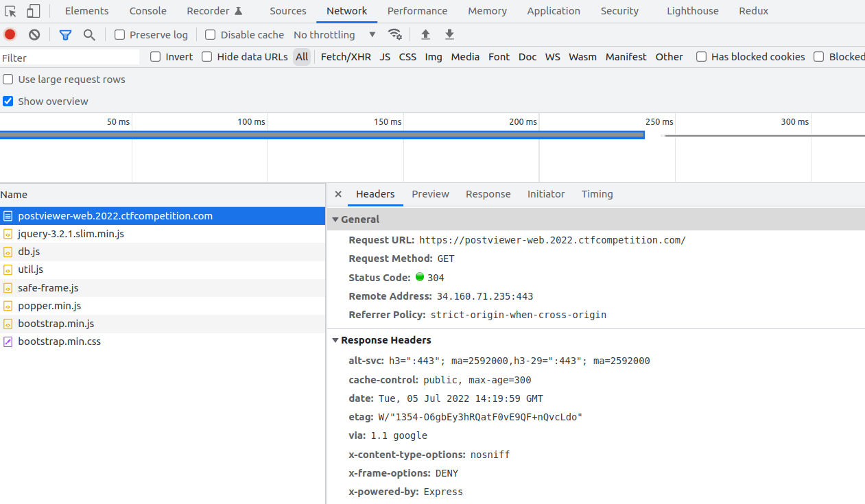The image size is (865, 504).
Task: Close the request details pane
Action: point(338,194)
